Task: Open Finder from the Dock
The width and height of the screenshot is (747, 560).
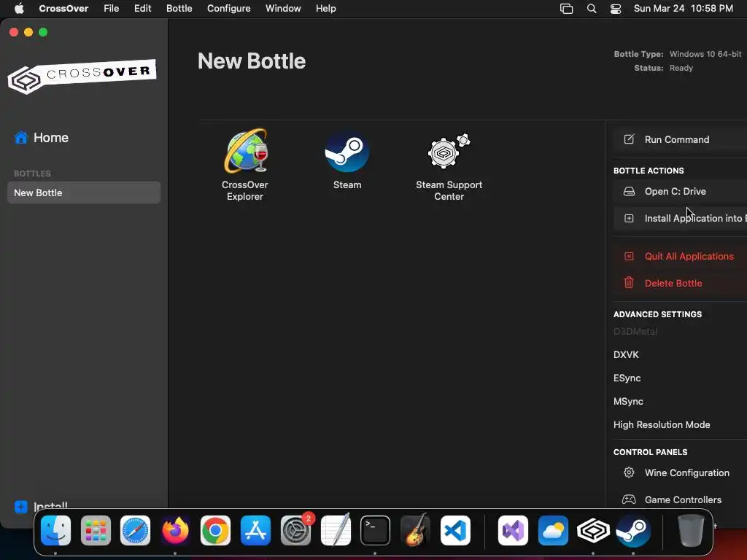Action: click(55, 531)
